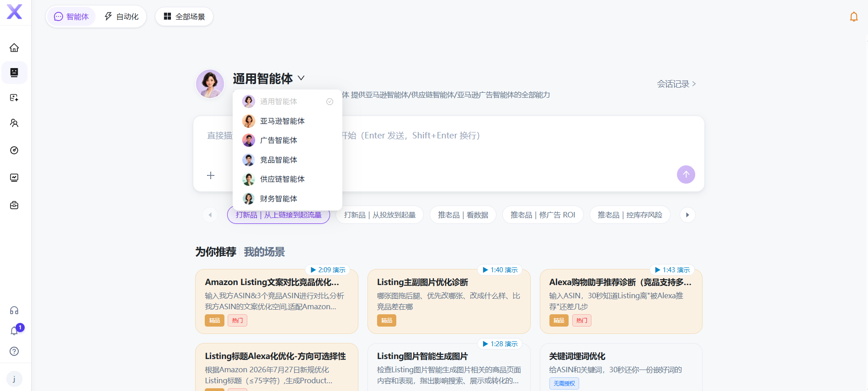Image resolution: width=868 pixels, height=391 pixels.
Task: Select chip 推老品 | 控库存风险
Action: point(630,215)
